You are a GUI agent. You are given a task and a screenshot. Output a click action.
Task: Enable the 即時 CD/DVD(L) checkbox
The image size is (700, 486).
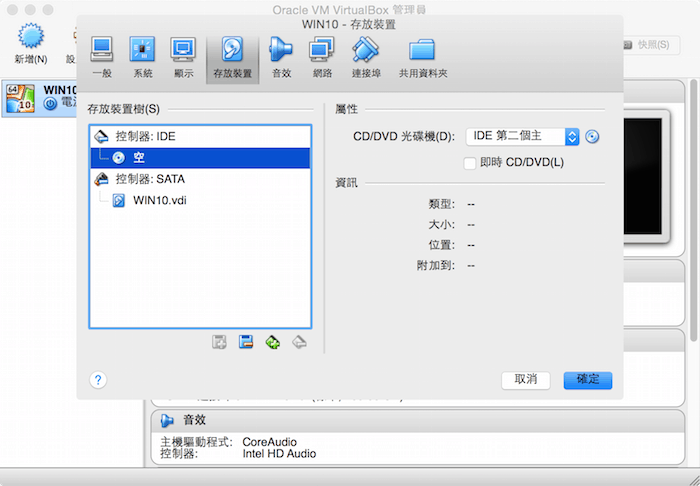click(470, 163)
